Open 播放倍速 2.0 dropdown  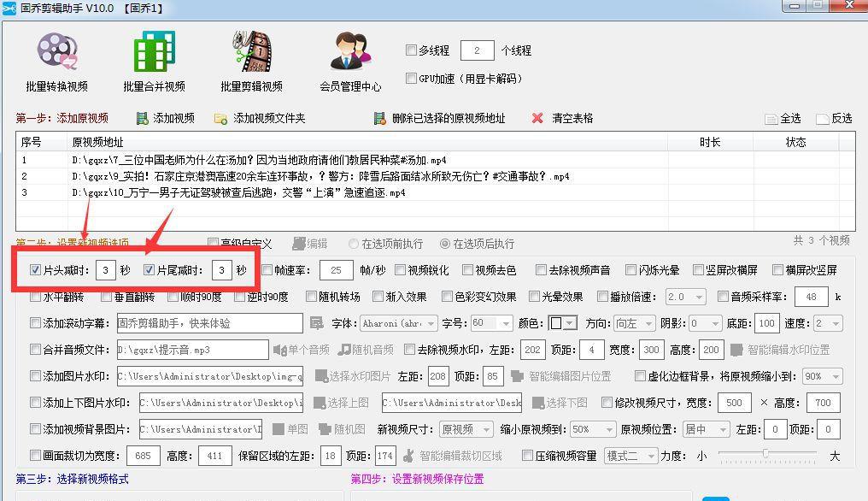click(685, 297)
